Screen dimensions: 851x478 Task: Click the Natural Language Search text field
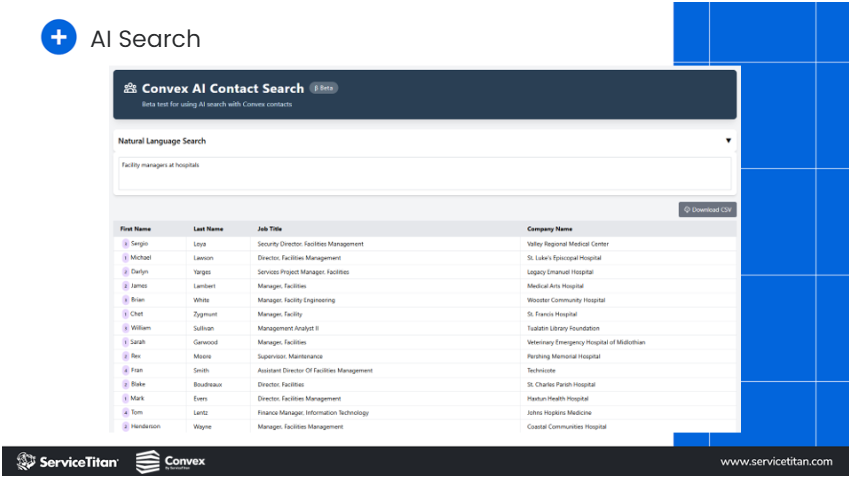424,174
